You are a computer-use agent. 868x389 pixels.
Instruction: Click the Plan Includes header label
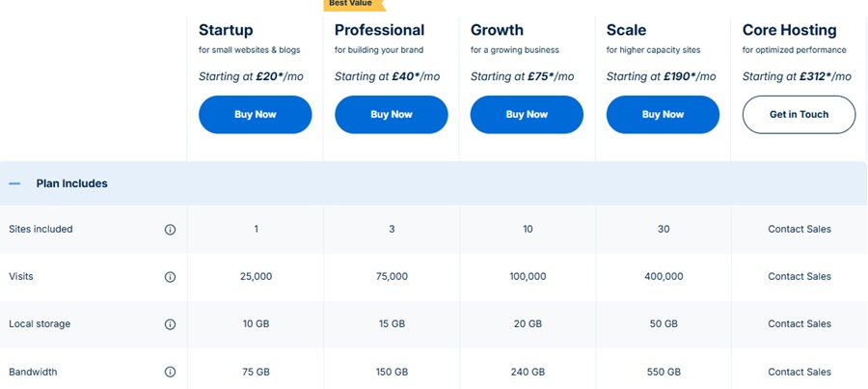pyautogui.click(x=71, y=183)
